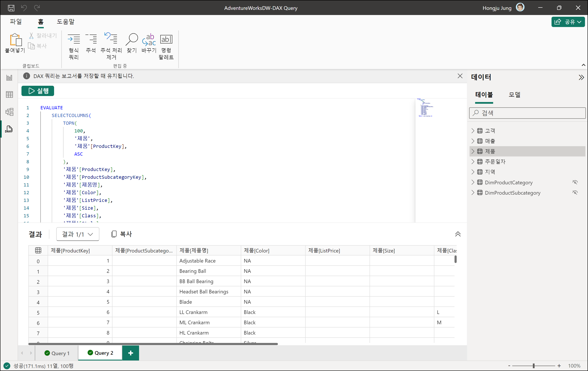Viewport: 588px width, 371px height.
Task: Switch to Report view icon in sidebar
Action: [x=9, y=78]
